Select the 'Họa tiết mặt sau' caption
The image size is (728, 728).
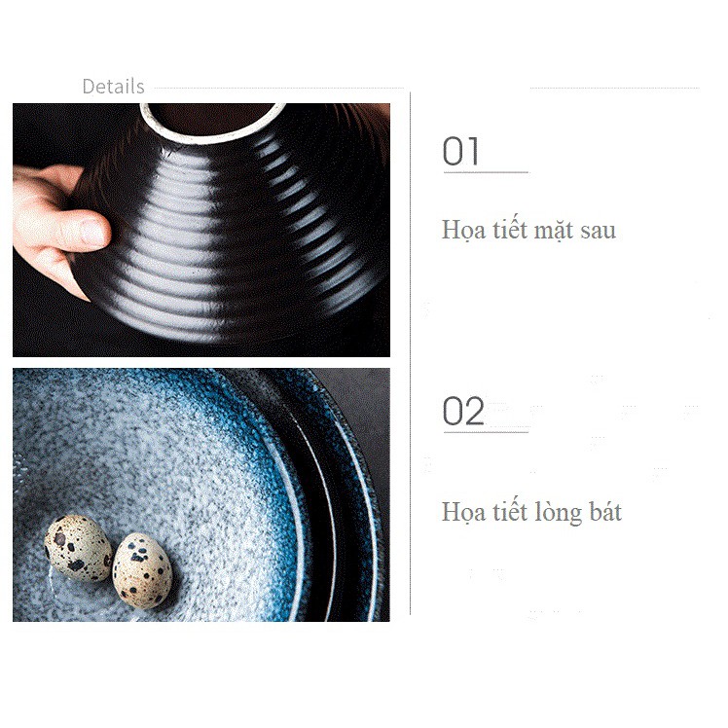tap(528, 231)
